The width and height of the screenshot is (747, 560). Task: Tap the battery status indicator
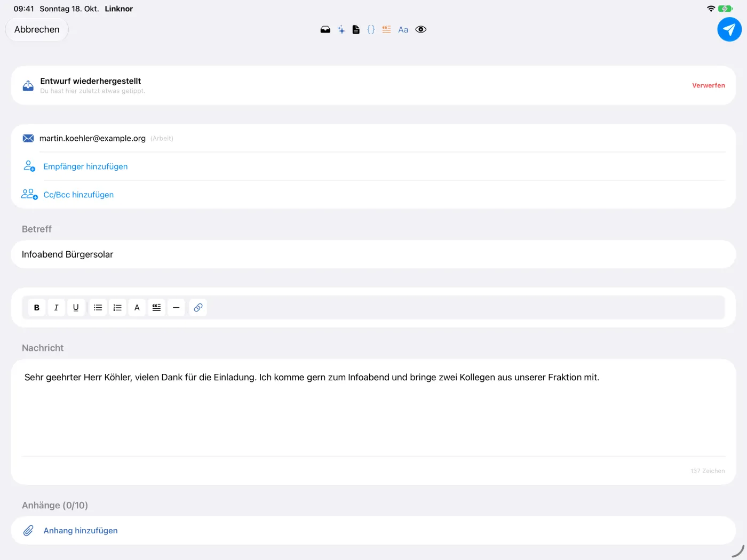pos(725,9)
